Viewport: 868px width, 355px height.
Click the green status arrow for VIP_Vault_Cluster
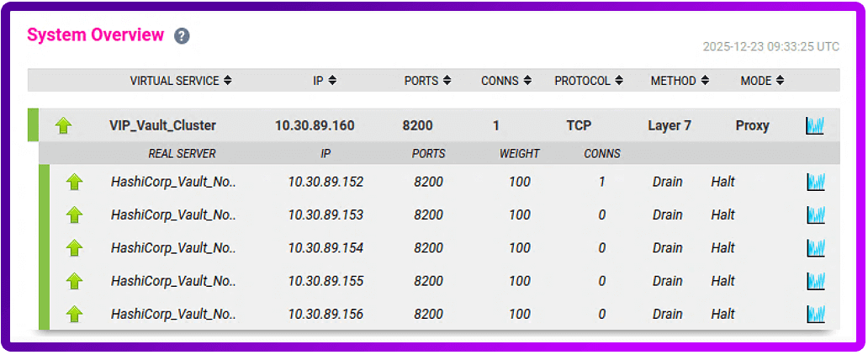tap(63, 126)
